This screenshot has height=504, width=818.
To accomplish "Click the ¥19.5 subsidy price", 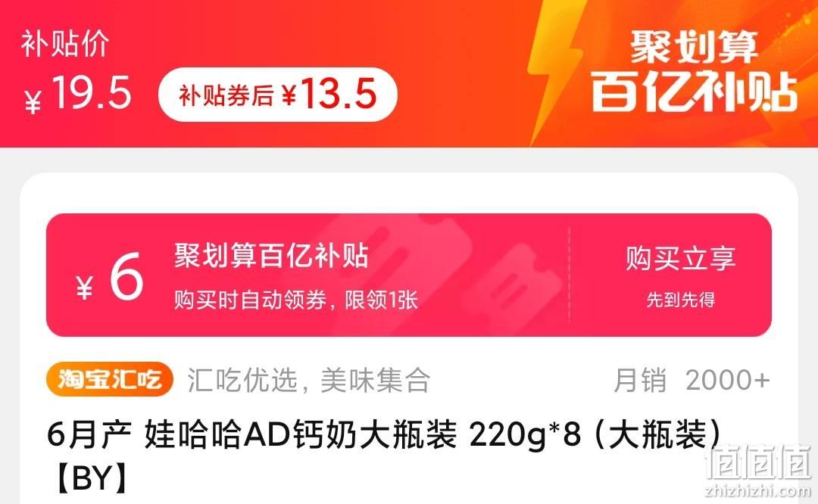I will point(77,94).
